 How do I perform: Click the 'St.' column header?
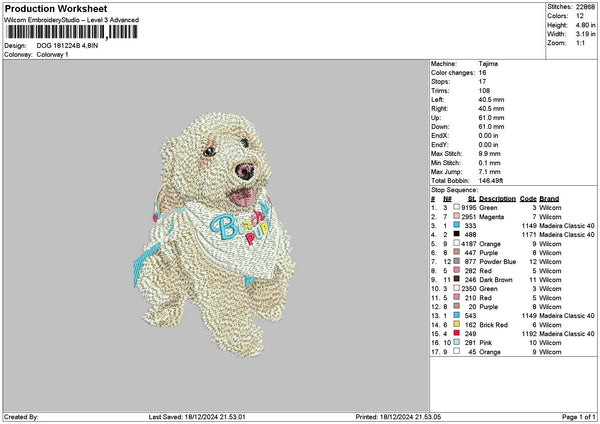click(472, 199)
